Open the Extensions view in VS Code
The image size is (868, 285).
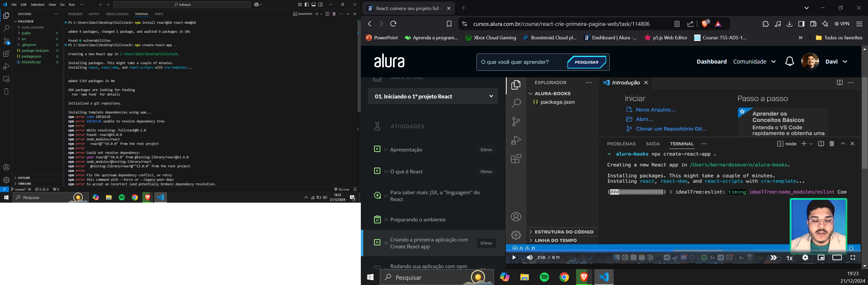tap(6, 54)
